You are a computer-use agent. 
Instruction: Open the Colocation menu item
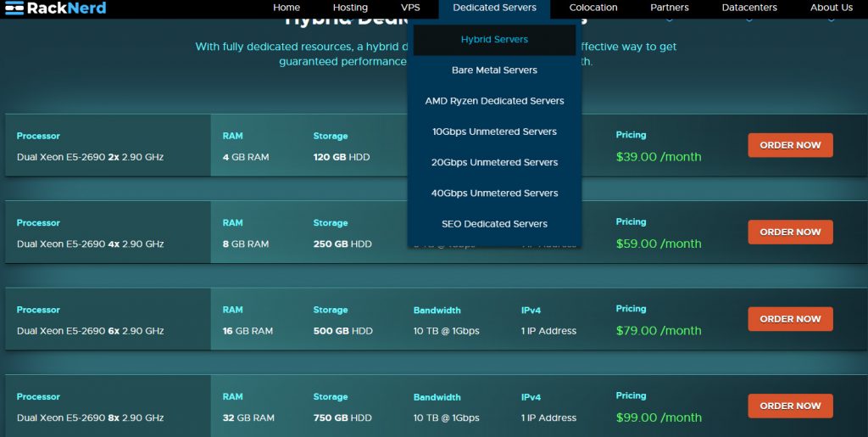click(593, 8)
